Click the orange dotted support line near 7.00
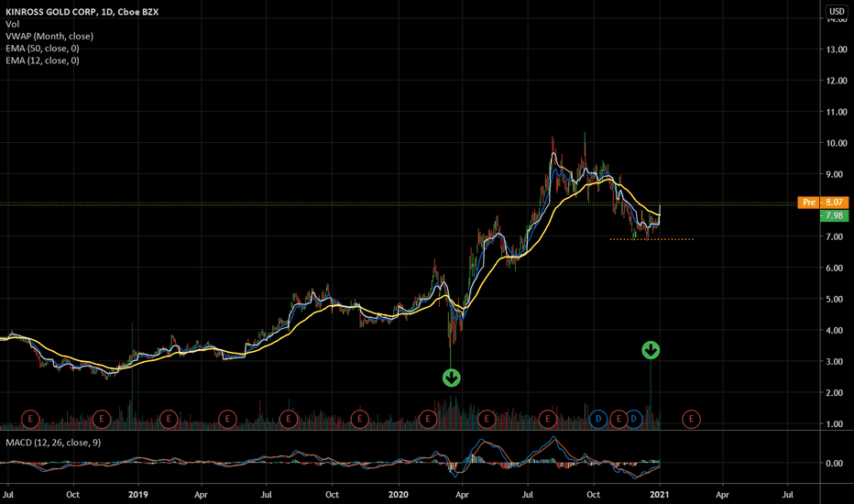The image size is (854, 504). coord(651,239)
